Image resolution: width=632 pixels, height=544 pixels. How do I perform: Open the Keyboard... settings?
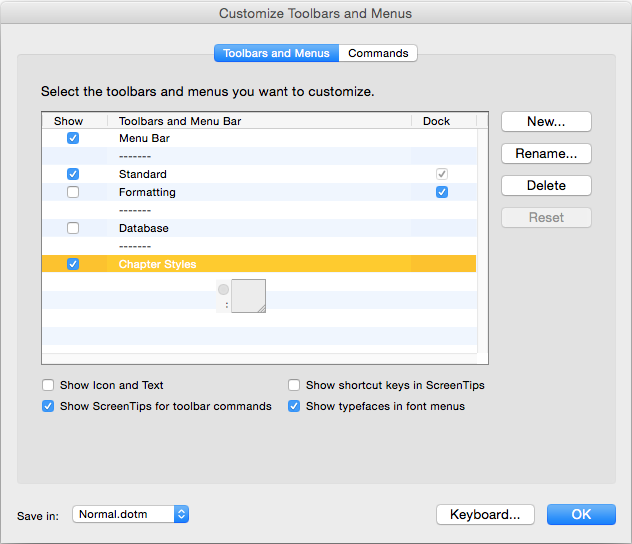485,514
